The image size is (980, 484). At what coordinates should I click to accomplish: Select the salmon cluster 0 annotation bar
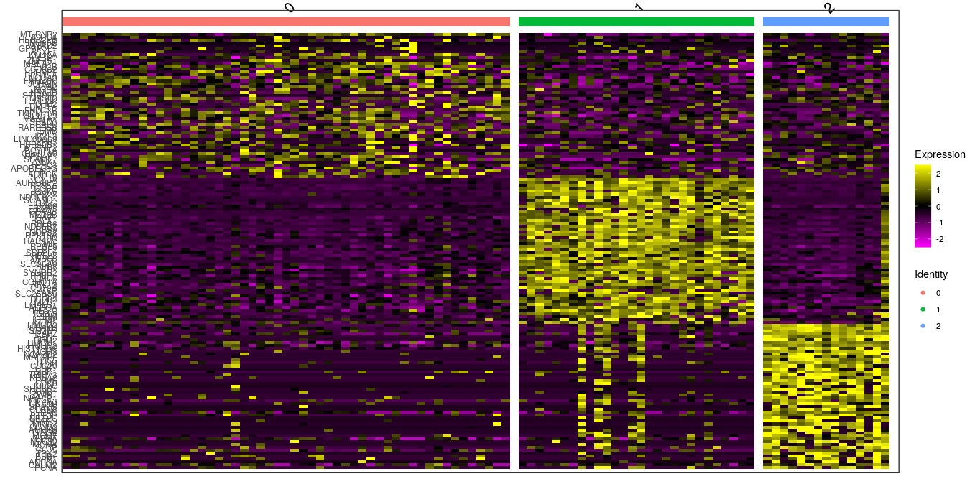[287, 21]
